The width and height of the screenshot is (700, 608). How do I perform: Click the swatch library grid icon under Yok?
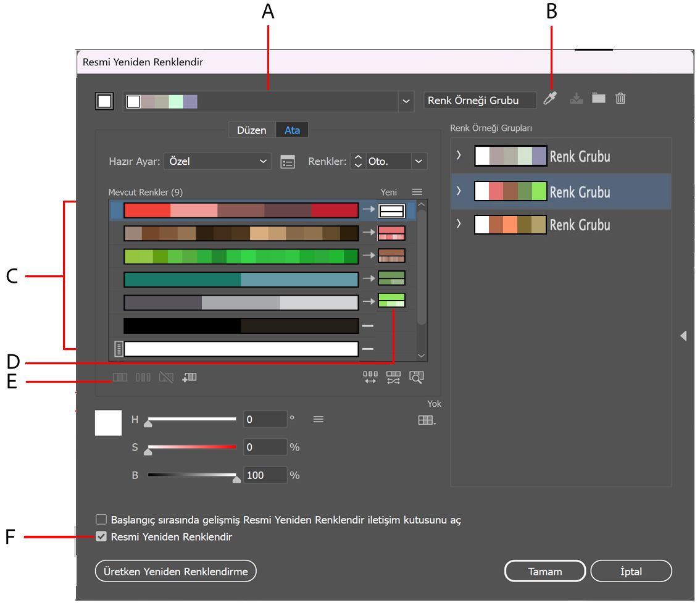[427, 420]
